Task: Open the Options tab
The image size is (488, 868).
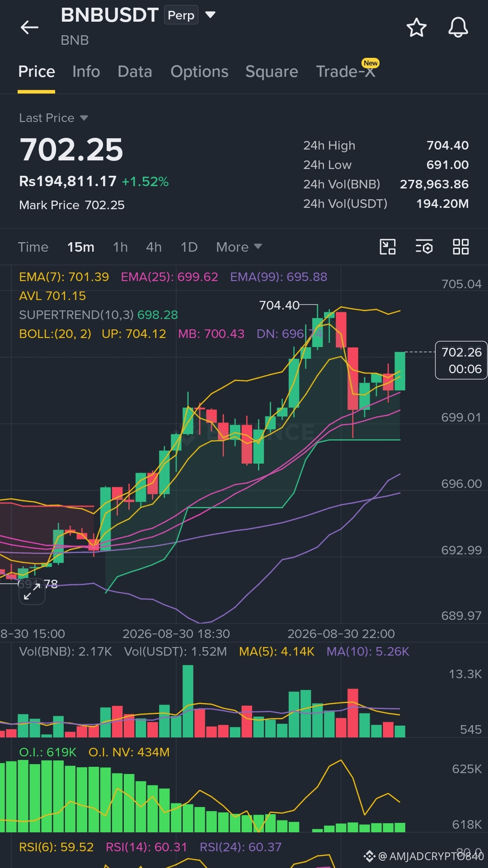Action: point(199,72)
